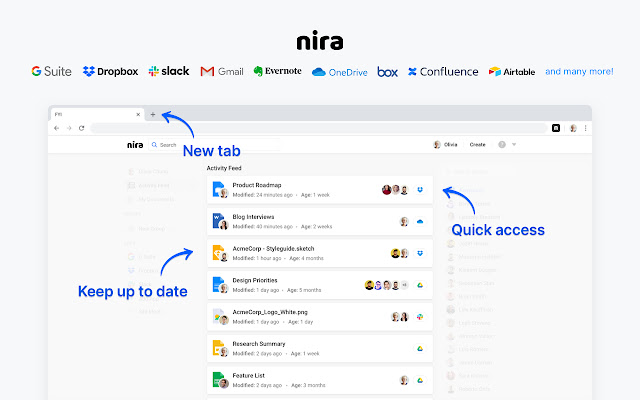
Task: Click the Product Roadmap file type icon
Action: (x=219, y=189)
